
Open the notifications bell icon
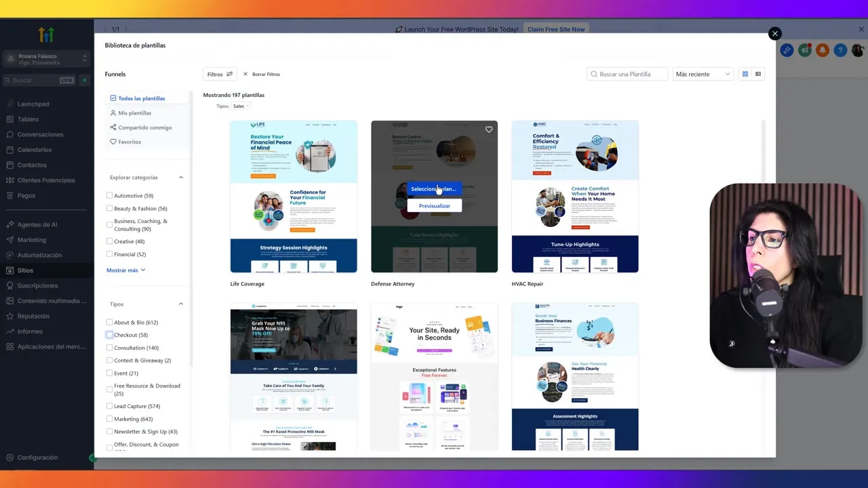point(823,50)
